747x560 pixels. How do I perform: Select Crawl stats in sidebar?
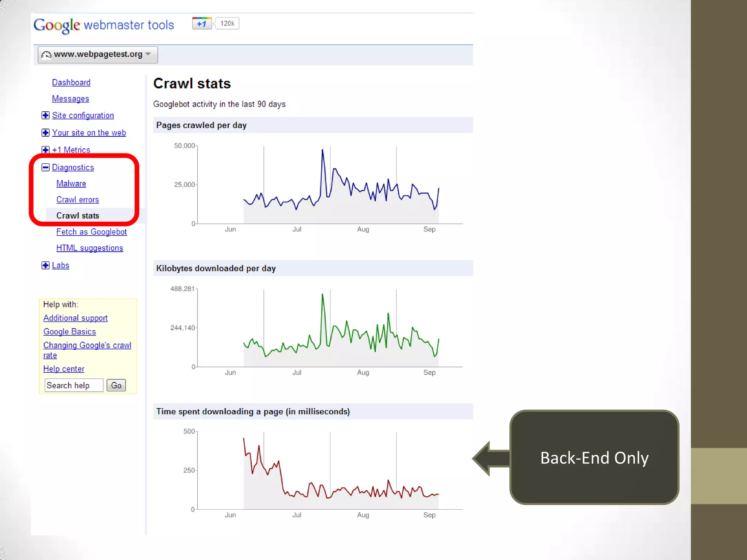[78, 216]
